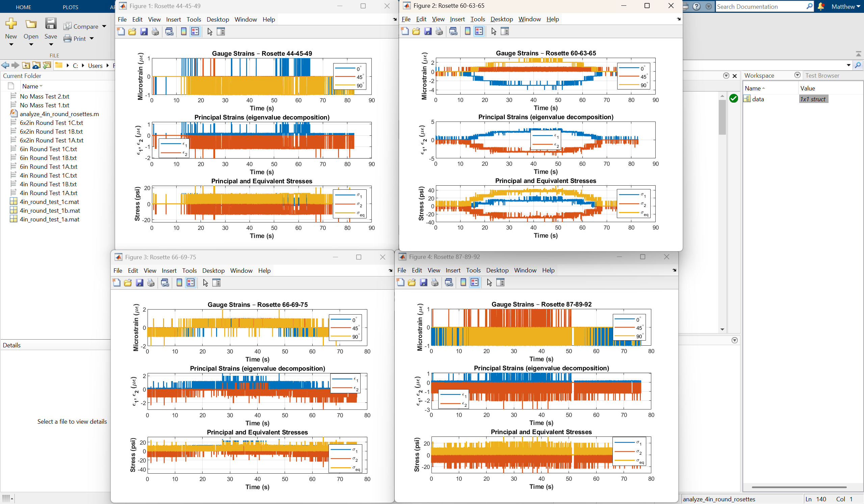Click Save Figure icon in Figure 4 toolbar

pos(424,283)
